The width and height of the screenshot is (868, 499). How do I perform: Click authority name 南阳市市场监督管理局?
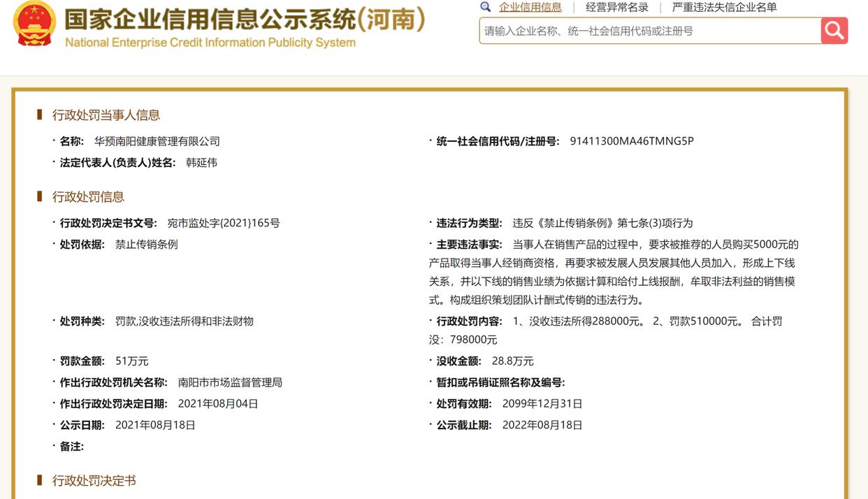pos(231,383)
